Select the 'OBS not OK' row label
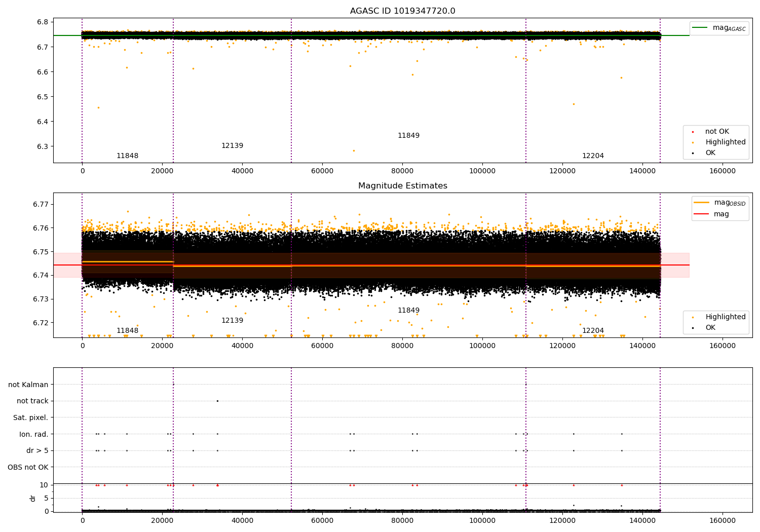 click(28, 467)
